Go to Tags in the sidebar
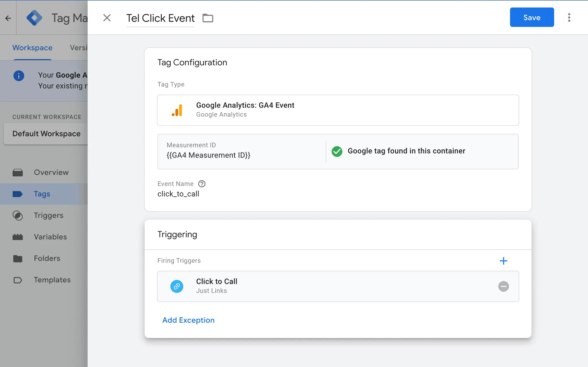This screenshot has width=588, height=367. click(44, 194)
